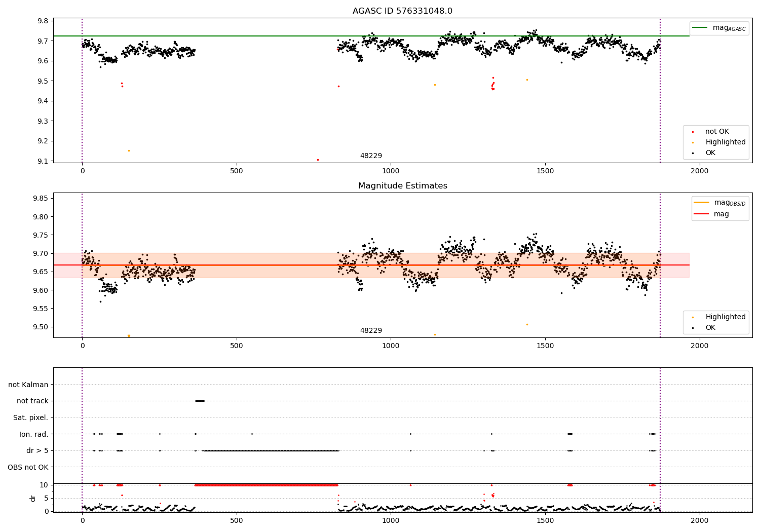Click the 'Ion. rad.' row label
This screenshot has height=532, width=760.
coord(34,434)
